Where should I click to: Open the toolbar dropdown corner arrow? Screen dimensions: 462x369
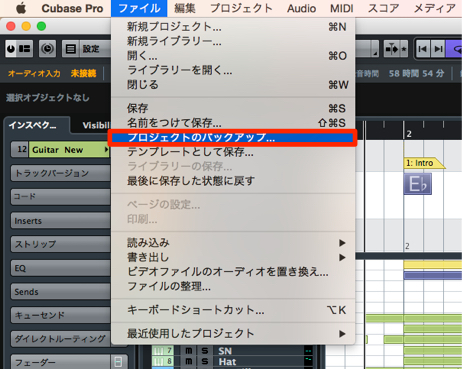[375, 53]
